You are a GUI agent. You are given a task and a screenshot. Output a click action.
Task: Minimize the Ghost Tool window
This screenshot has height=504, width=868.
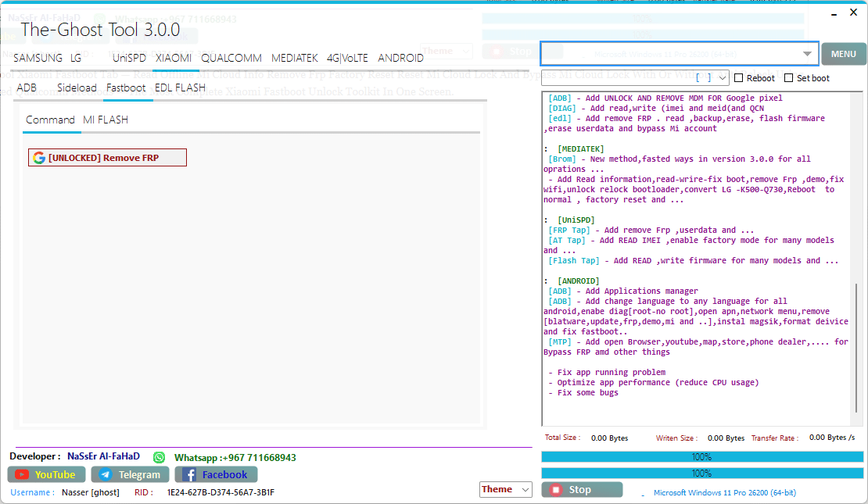point(834,13)
